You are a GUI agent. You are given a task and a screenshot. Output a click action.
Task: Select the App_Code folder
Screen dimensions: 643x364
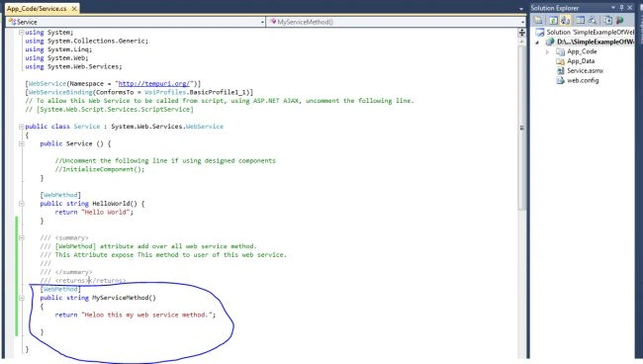tap(582, 51)
